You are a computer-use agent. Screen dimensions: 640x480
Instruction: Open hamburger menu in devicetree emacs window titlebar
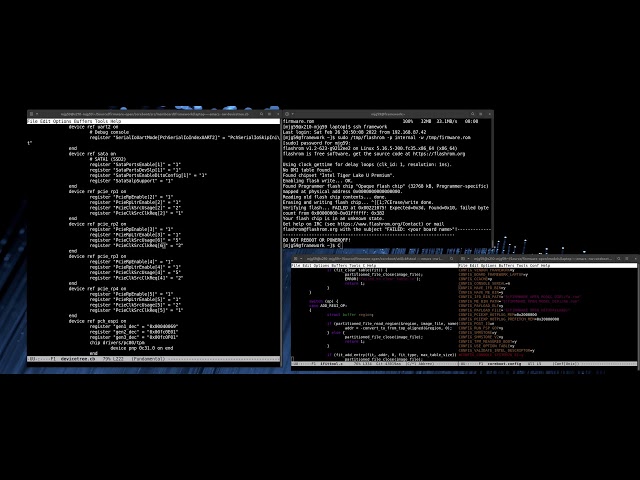(269, 114)
